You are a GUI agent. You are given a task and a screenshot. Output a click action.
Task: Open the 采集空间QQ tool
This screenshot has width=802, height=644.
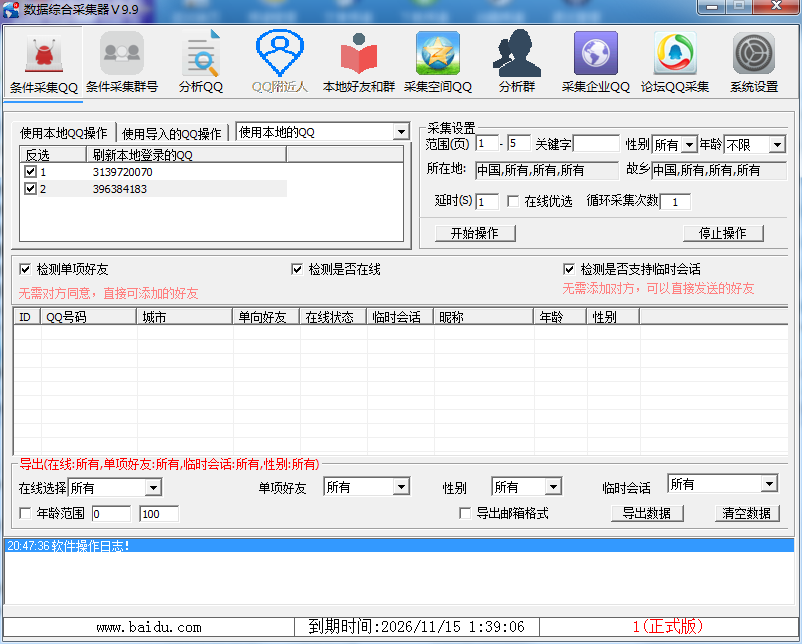[438, 63]
